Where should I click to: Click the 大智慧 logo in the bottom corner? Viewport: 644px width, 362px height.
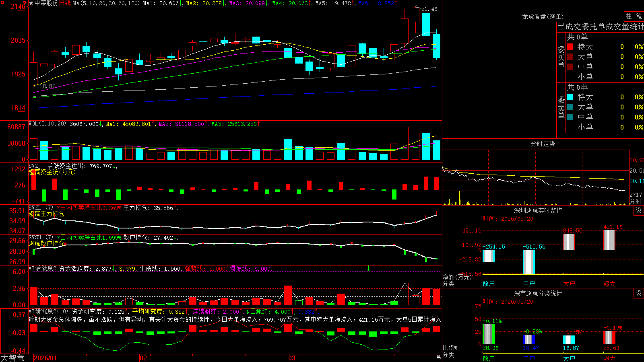[12, 358]
